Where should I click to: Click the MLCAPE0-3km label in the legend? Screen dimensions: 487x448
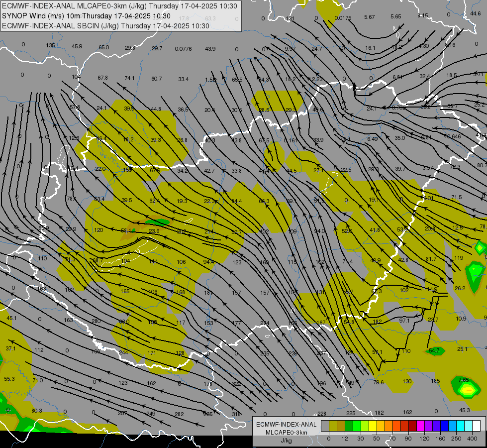[x=286, y=433]
